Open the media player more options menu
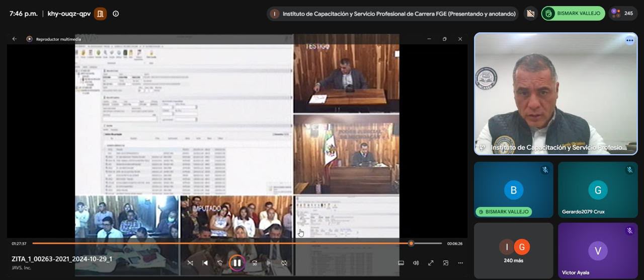This screenshot has width=644, height=280. click(460, 263)
